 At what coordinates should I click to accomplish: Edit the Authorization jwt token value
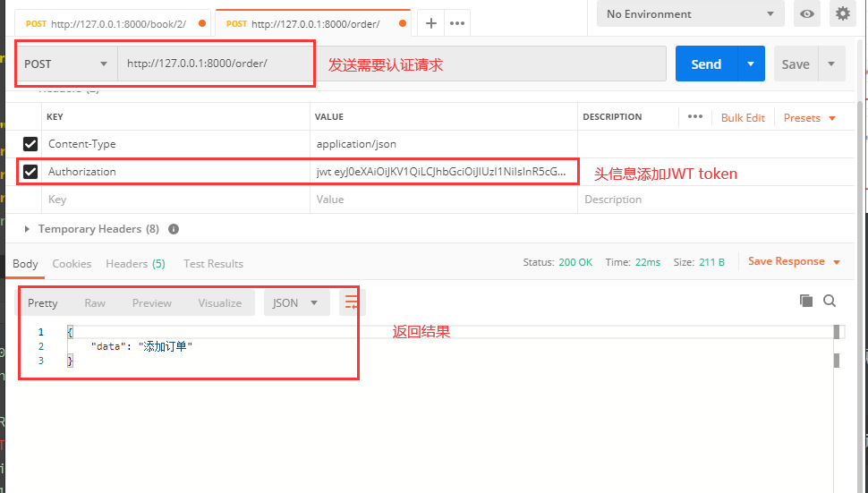pyautogui.click(x=444, y=172)
